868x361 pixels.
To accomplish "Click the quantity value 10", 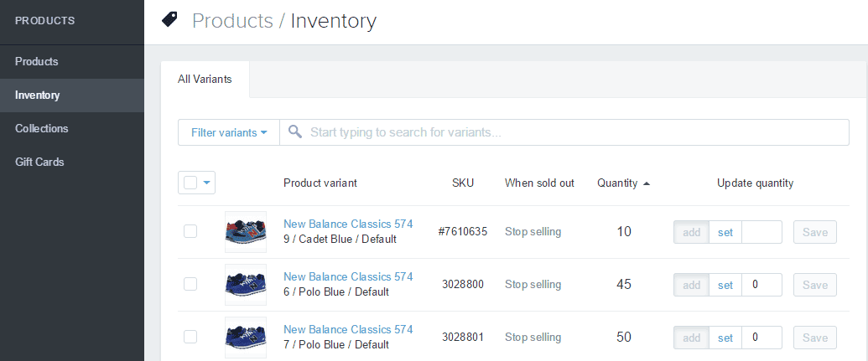I will [x=624, y=232].
